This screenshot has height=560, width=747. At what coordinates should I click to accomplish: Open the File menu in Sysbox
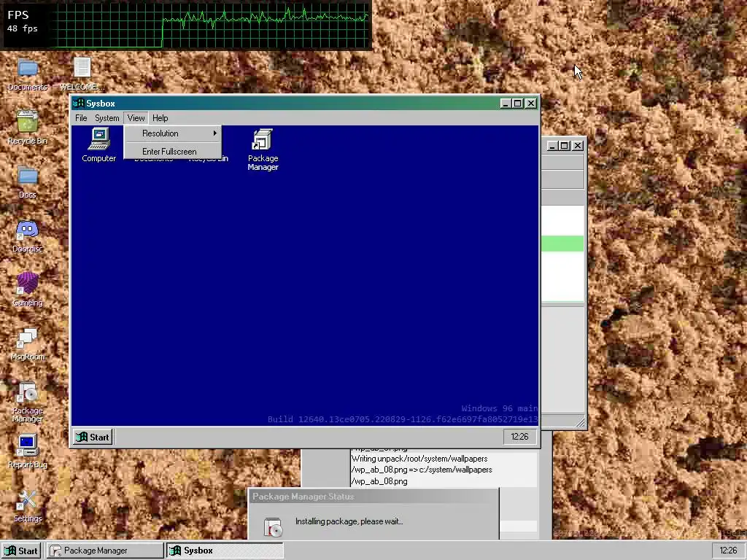pyautogui.click(x=81, y=118)
